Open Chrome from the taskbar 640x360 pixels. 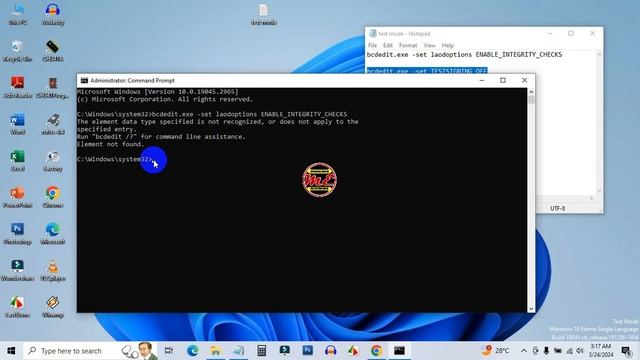click(376, 351)
